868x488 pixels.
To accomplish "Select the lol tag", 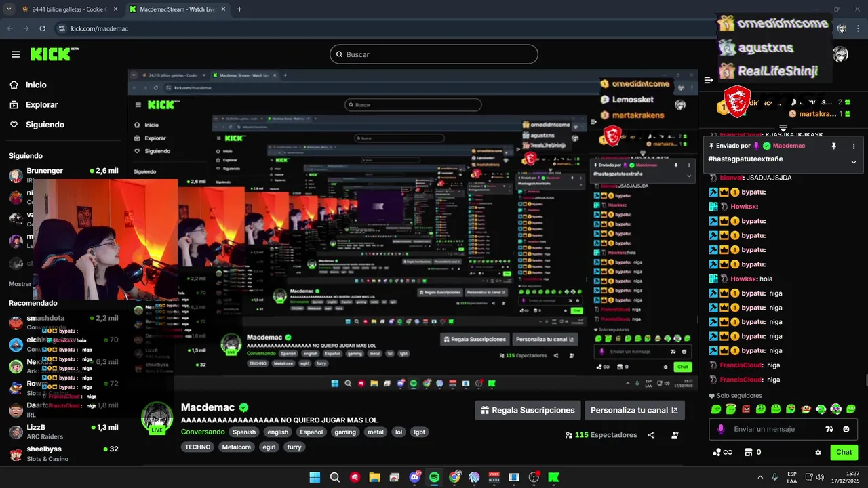I will coord(399,432).
